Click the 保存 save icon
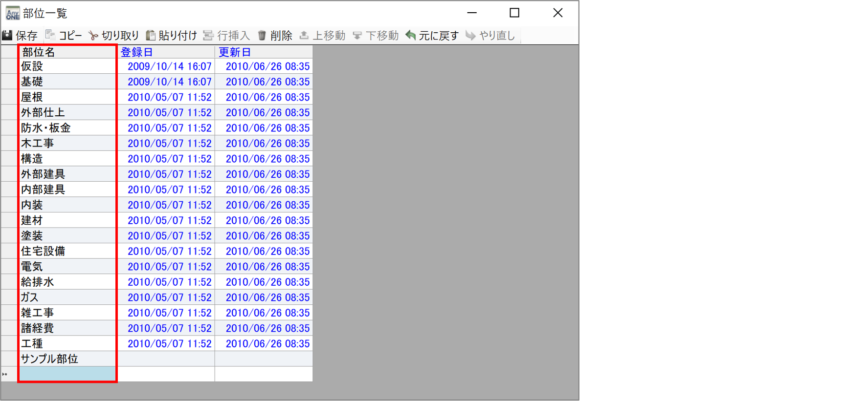The height and width of the screenshot is (401, 868). (x=7, y=35)
